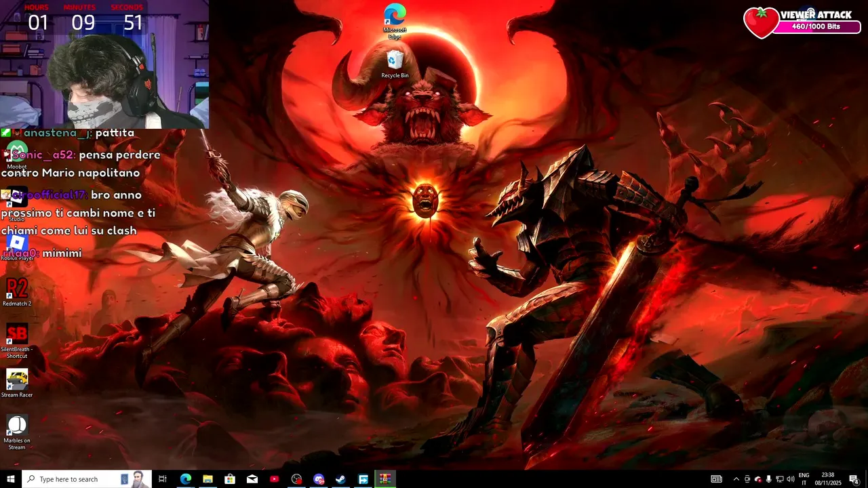Switch to the WinRAR taskbar window
The image size is (868, 488).
tap(385, 479)
